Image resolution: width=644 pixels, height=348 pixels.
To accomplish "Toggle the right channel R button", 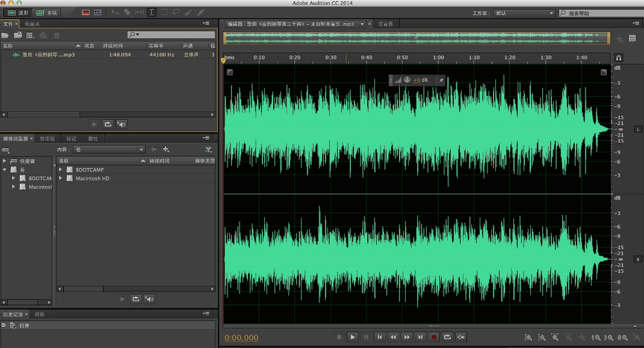I will coord(637,259).
